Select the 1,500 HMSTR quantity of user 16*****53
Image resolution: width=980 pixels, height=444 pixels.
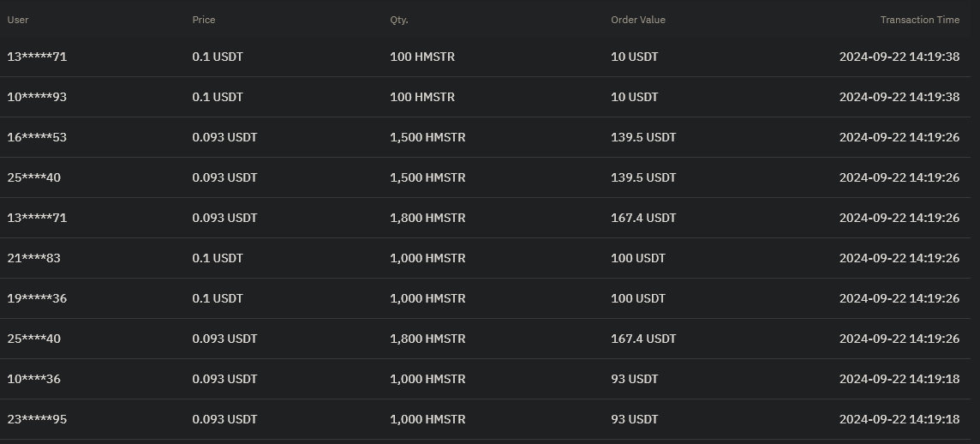tap(427, 137)
